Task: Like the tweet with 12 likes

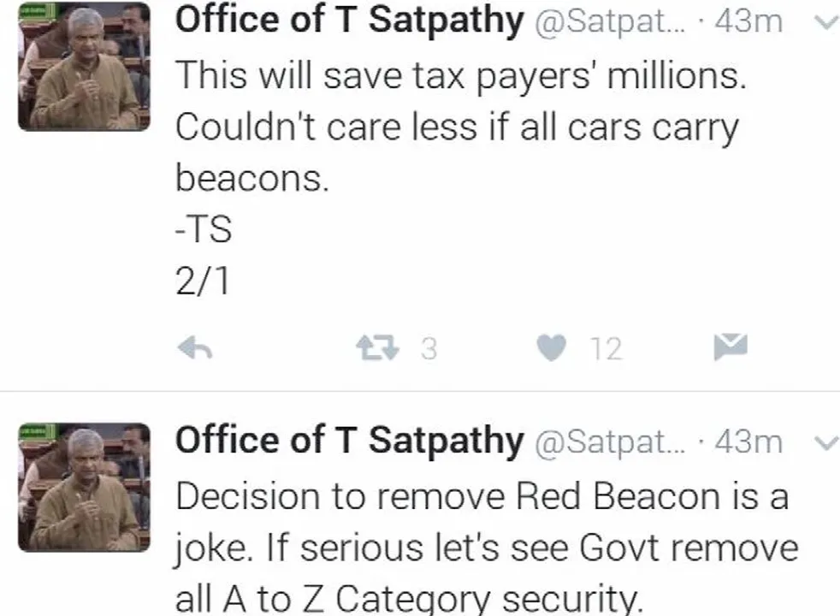Action: point(551,347)
